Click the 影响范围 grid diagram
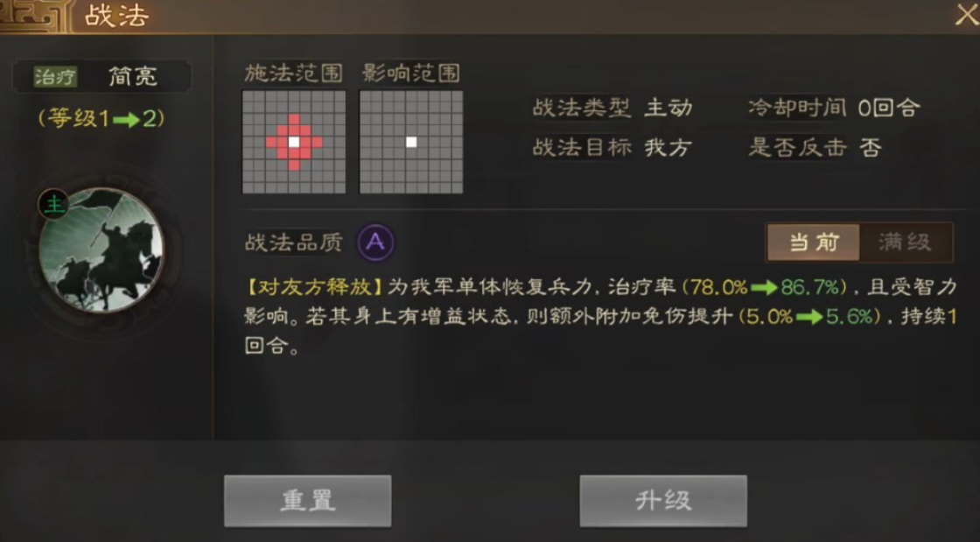Image resolution: width=980 pixels, height=542 pixels. point(411,142)
